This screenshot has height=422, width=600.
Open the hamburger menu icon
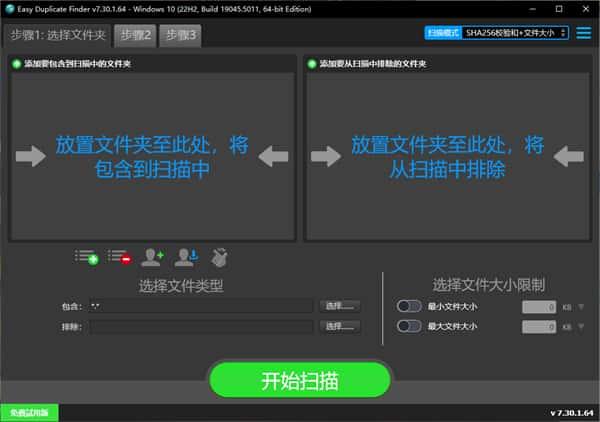coord(583,33)
